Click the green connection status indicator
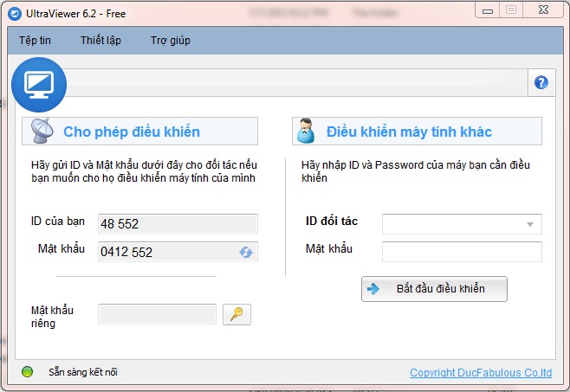Image resolution: width=570 pixels, height=392 pixels. coord(28,373)
